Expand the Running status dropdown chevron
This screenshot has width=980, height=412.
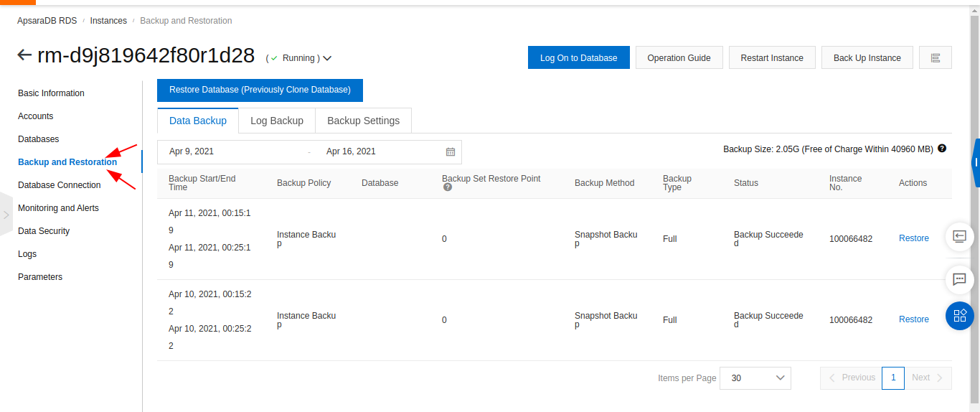pos(327,58)
